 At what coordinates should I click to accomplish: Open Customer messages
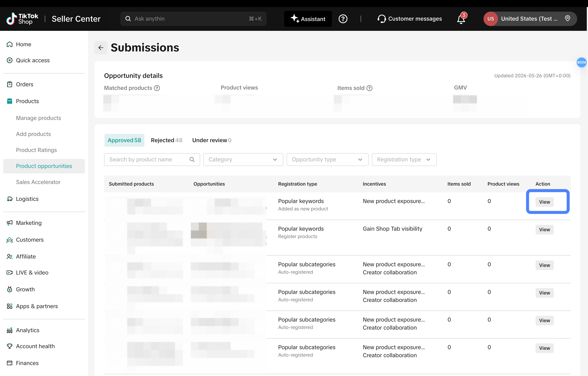click(x=409, y=19)
